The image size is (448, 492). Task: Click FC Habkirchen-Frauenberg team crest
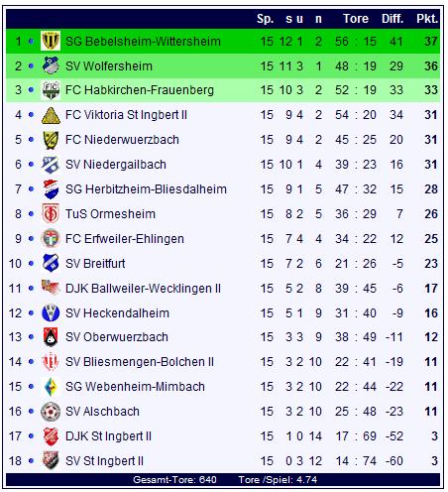[x=51, y=90]
